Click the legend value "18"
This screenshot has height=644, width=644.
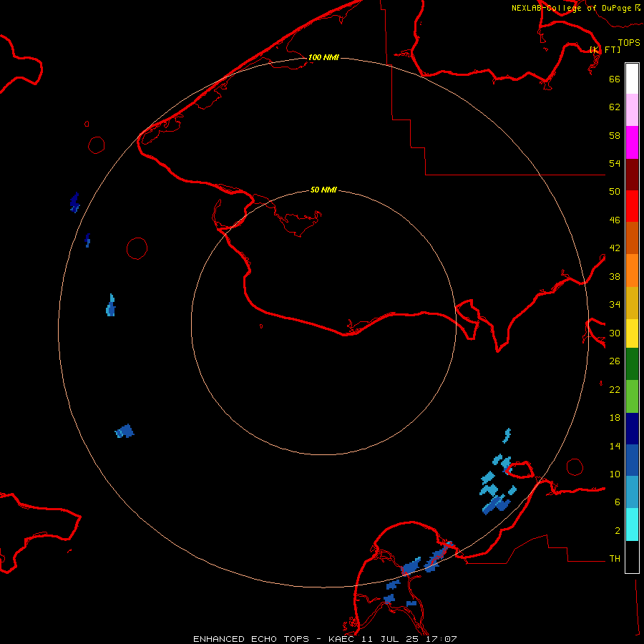coord(615,418)
